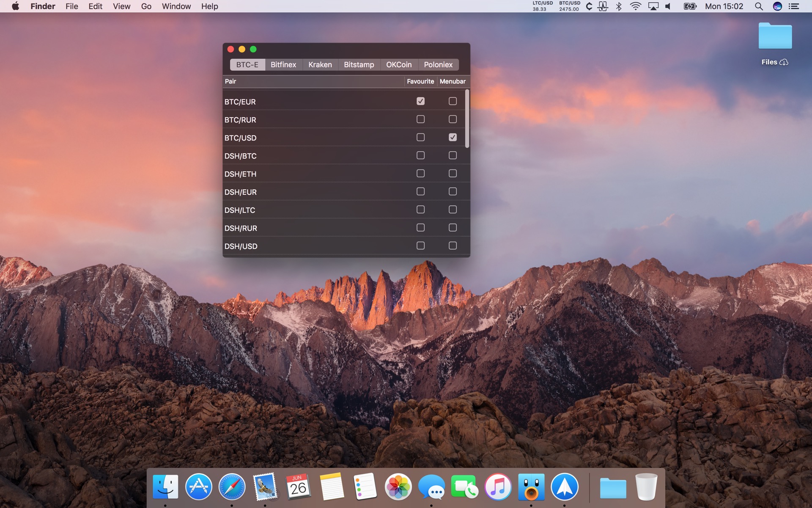This screenshot has width=812, height=508.
Task: Open Messages app in the dock
Action: point(431,487)
